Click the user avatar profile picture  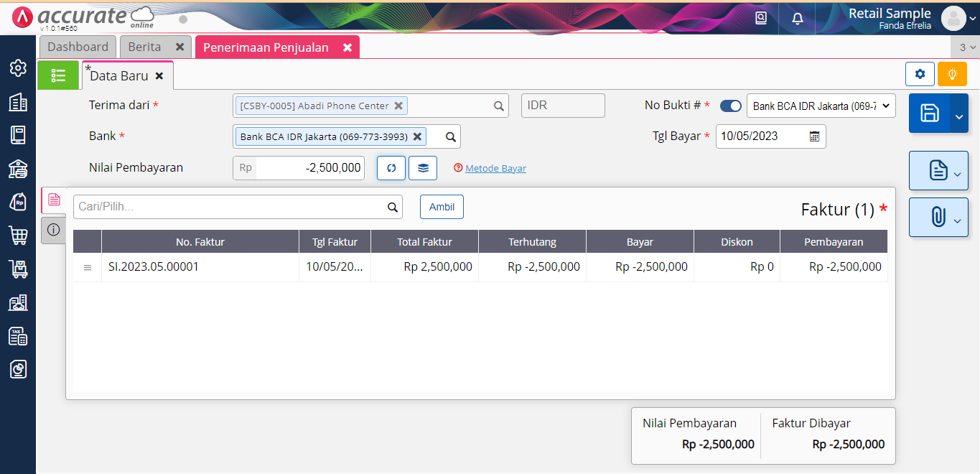953,18
